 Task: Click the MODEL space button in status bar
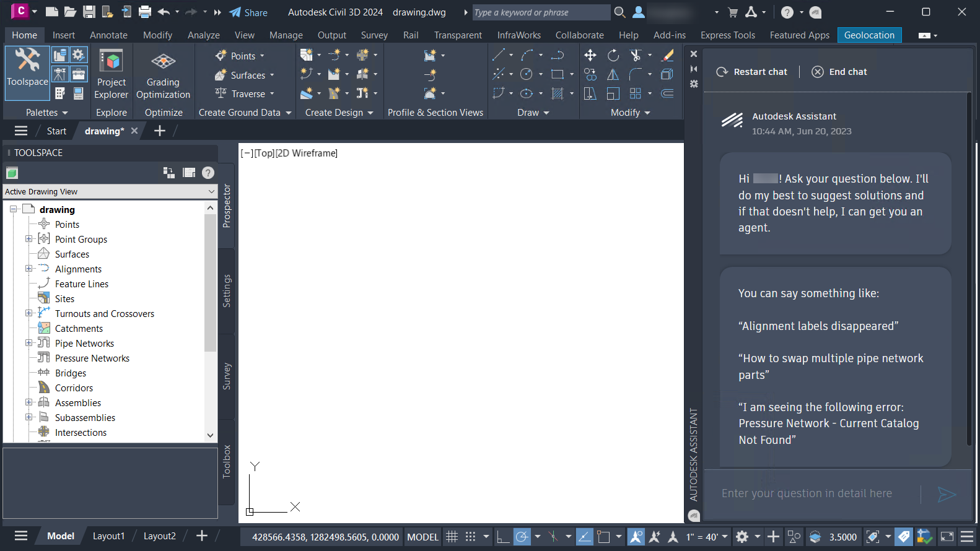point(422,537)
